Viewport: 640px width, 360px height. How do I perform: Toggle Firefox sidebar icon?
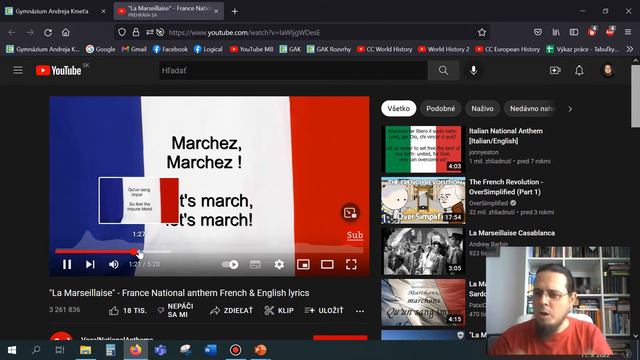pyautogui.click(x=574, y=32)
